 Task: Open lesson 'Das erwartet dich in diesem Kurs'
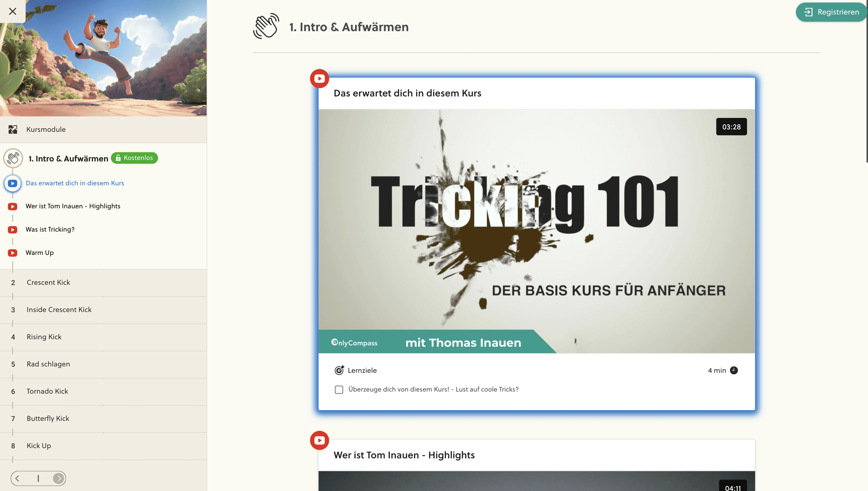[x=75, y=183]
